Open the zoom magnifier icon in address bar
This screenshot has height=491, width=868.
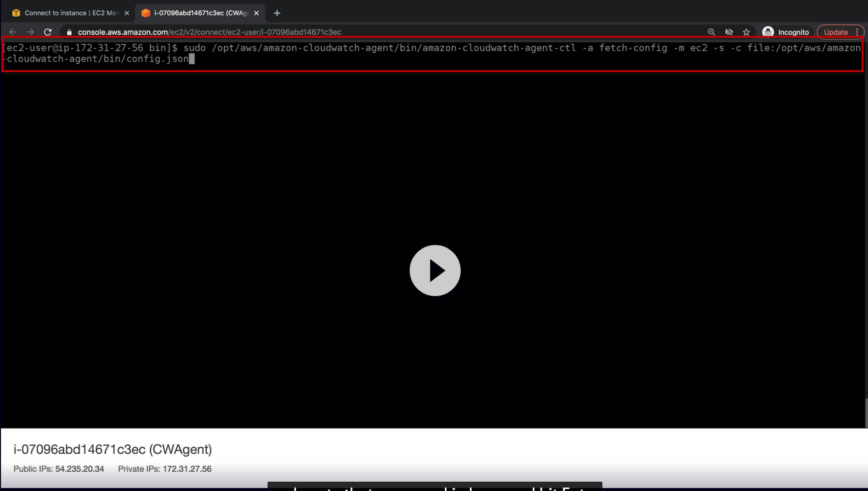pos(711,32)
